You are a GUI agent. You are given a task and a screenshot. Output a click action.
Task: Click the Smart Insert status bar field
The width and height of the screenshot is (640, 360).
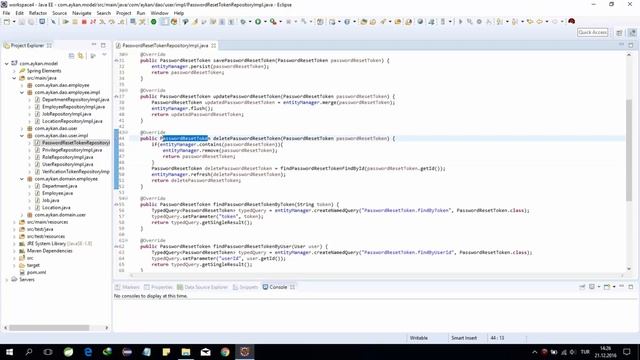[x=464, y=338]
